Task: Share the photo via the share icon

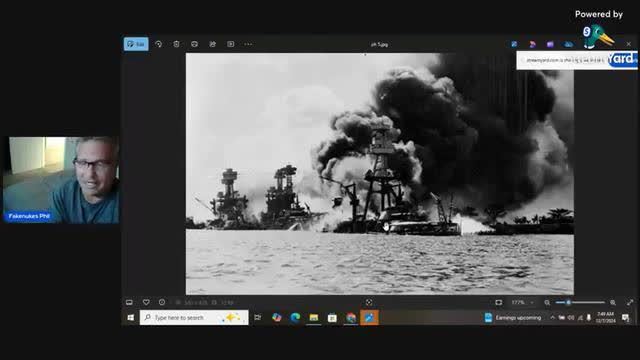Action: (213, 44)
